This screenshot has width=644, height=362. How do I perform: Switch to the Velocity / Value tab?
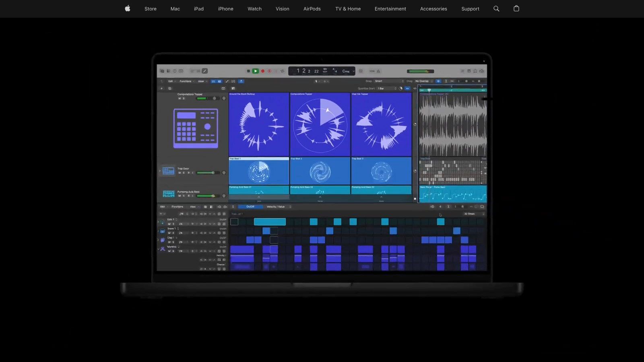[x=276, y=207]
